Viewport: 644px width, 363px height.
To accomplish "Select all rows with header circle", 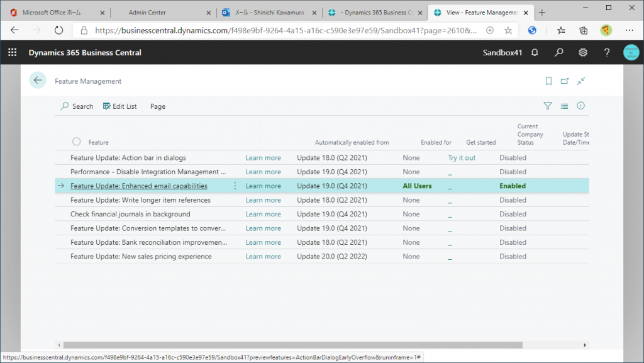I will 76,142.
